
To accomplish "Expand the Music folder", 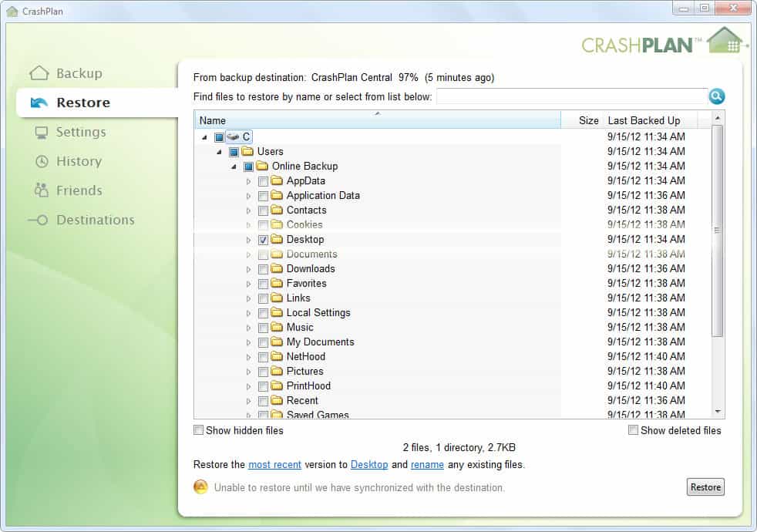I will pos(249,328).
